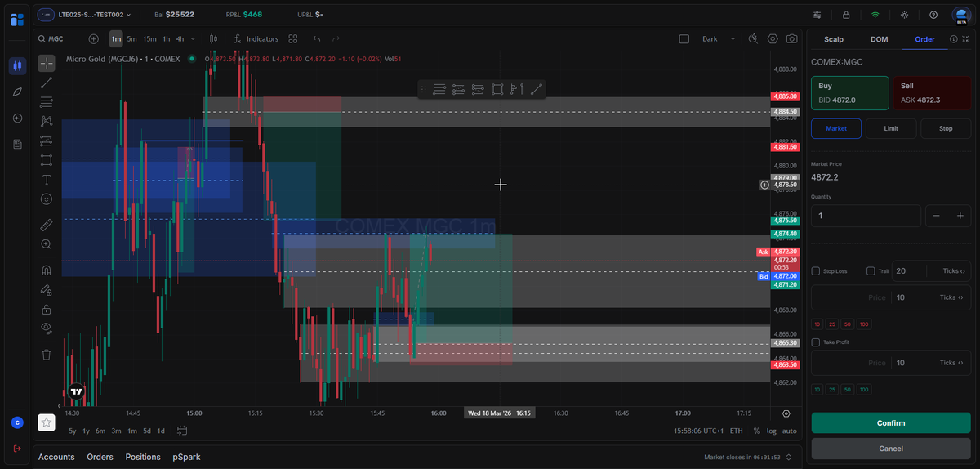Open the Accounts bottom tab
The height and width of the screenshot is (469, 980).
click(56, 457)
